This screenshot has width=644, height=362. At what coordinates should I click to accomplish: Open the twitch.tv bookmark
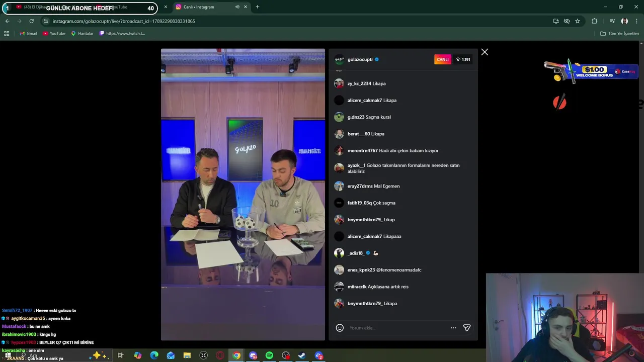(x=122, y=33)
